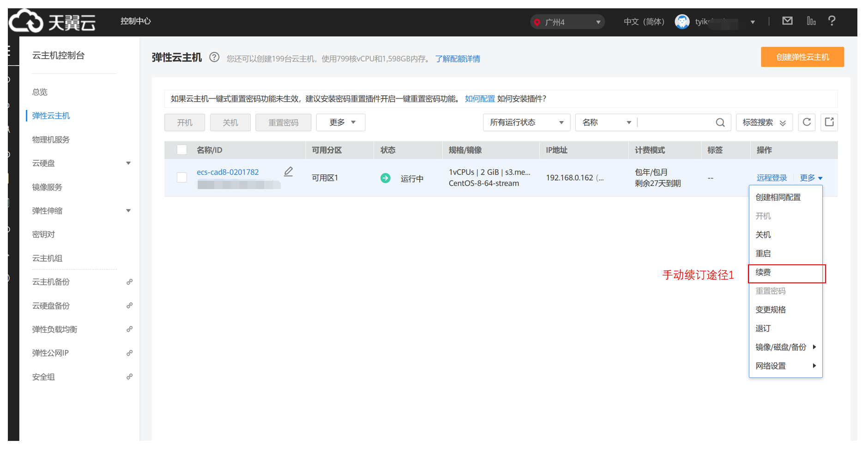Click the mail messages envelope icon
The width and height of the screenshot is (868, 452).
[787, 21]
